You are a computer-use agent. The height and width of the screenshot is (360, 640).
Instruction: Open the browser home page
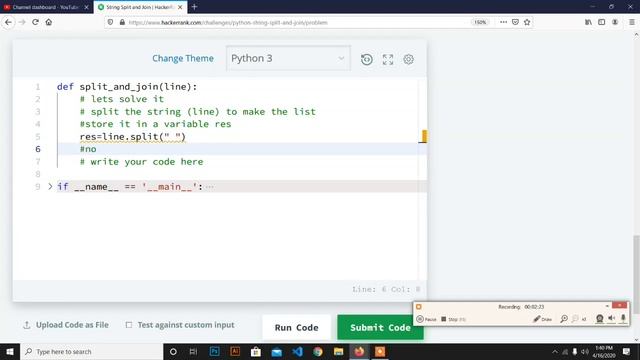coord(49,22)
